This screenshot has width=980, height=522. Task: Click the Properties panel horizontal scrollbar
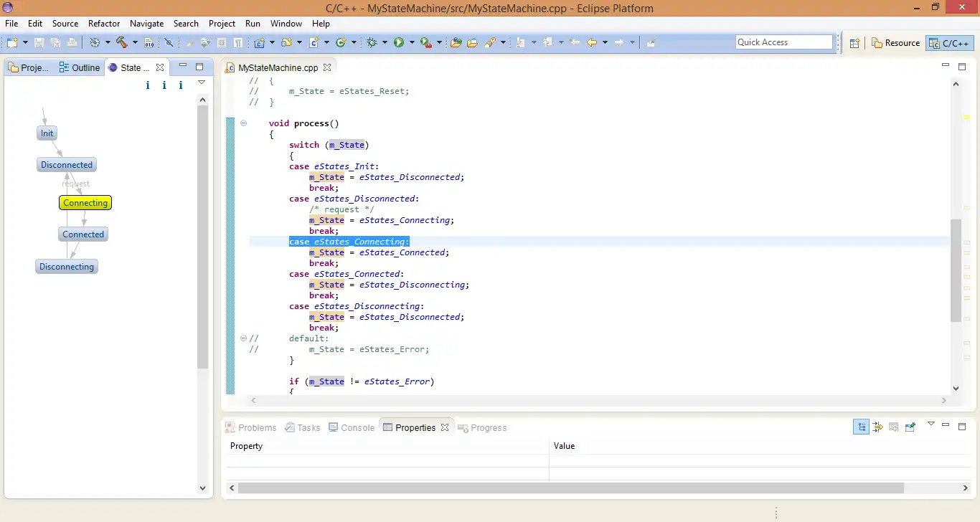(x=570, y=488)
